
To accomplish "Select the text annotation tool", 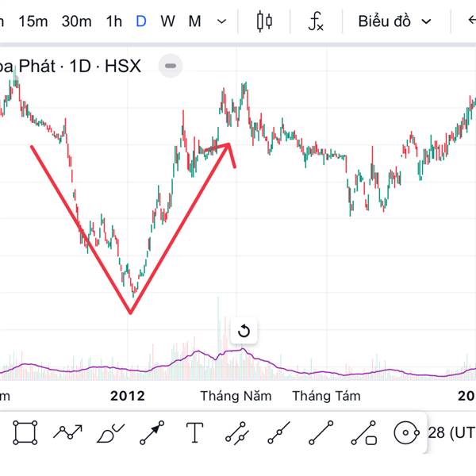I will click(194, 432).
